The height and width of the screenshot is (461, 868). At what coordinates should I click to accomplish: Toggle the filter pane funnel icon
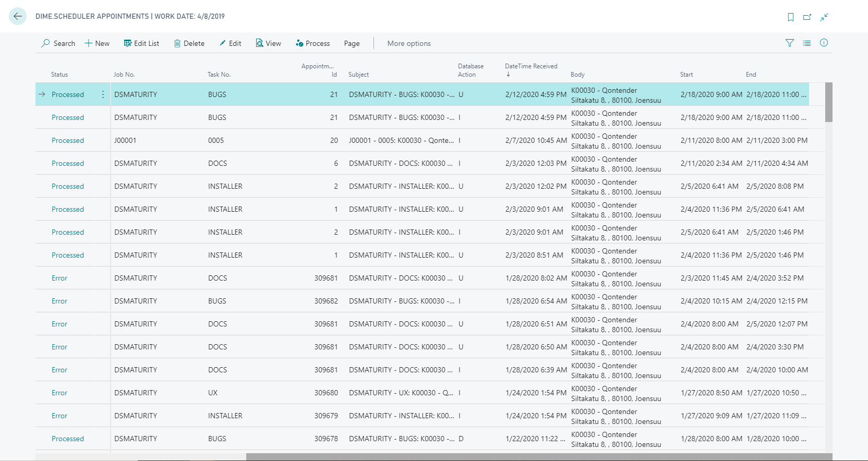point(790,43)
